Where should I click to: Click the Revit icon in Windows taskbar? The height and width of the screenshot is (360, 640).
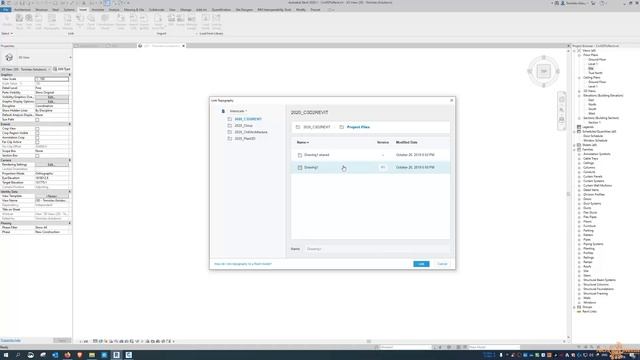coord(116,355)
